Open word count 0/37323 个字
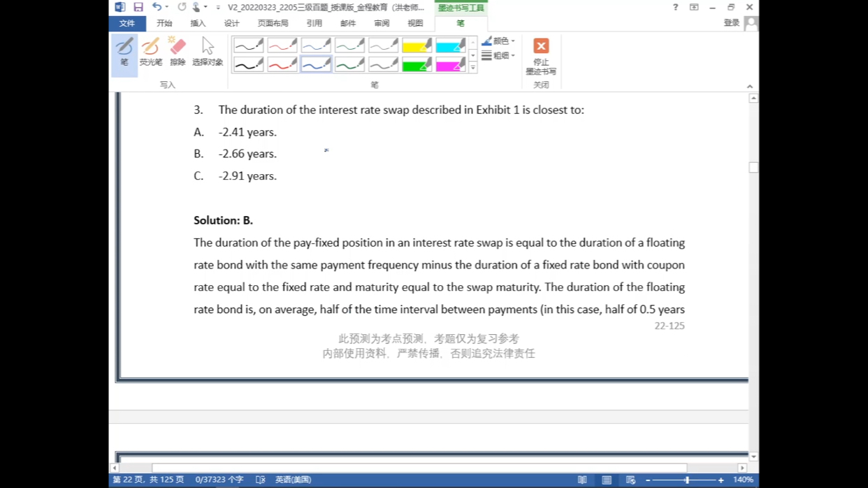 (x=219, y=480)
